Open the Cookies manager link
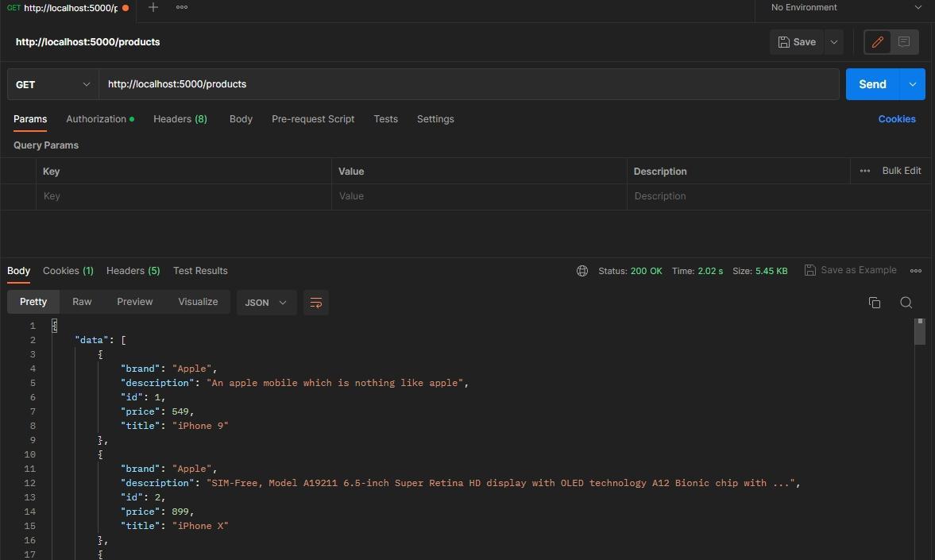The image size is (935, 560). (897, 119)
